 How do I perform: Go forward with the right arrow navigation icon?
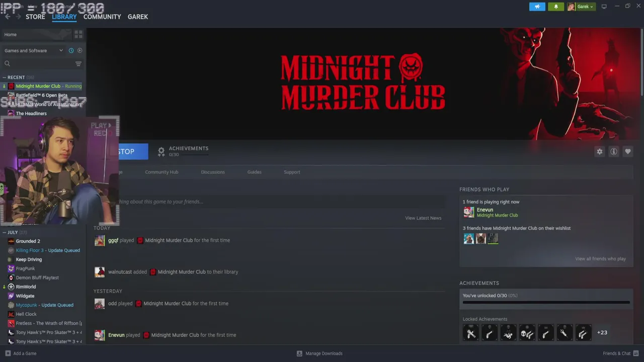click(19, 17)
